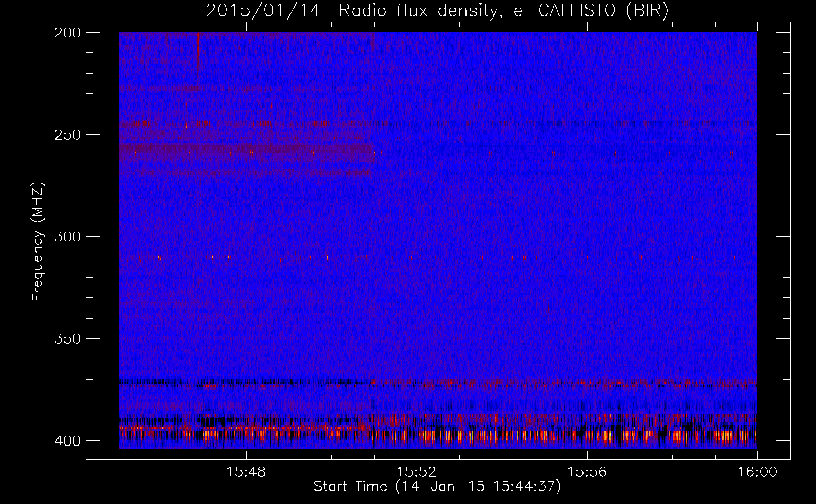This screenshot has width=816, height=504.
Task: Click the "Start Time (14-Jan-15 15:44:37)" label
Action: (437, 487)
